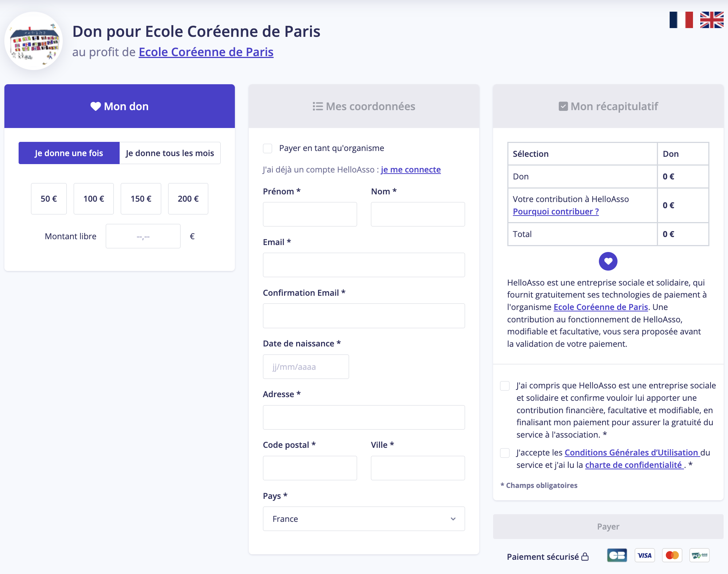The height and width of the screenshot is (574, 728).
Task: Focus the Prénom input field
Action: 310,214
